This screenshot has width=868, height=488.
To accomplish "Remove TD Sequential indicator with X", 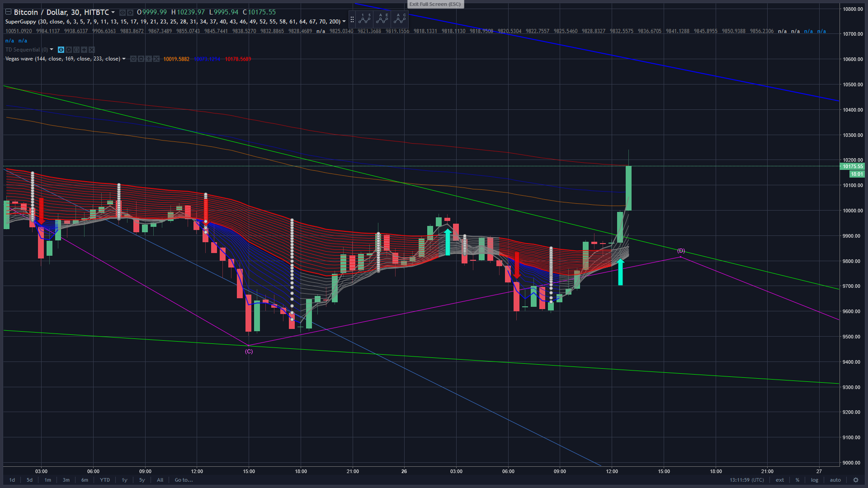I will (x=92, y=50).
